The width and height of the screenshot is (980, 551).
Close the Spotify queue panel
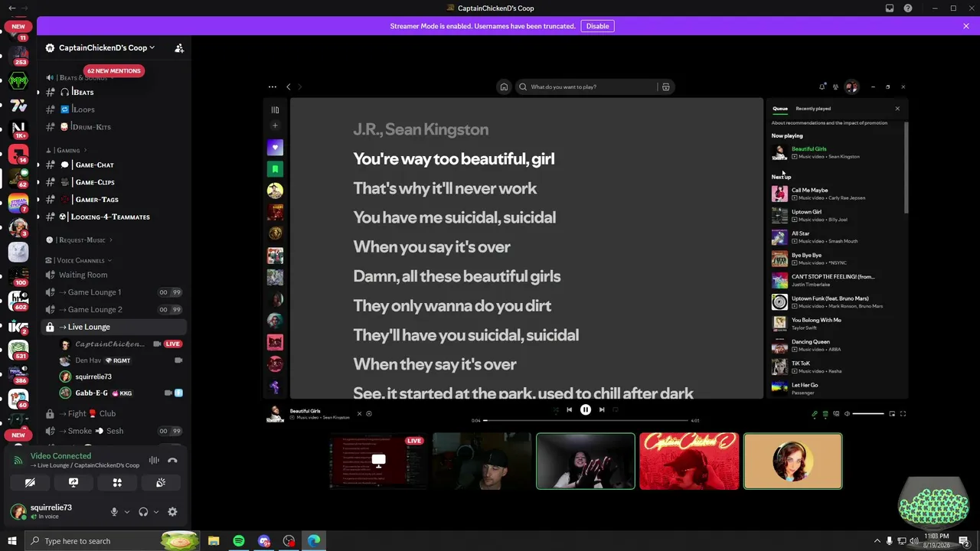tap(897, 109)
